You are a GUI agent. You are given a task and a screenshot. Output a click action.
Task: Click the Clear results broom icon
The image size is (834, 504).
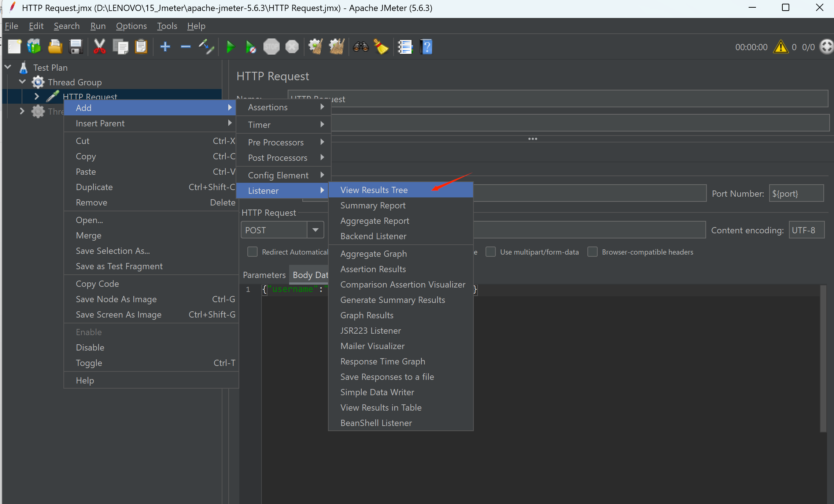315,47
